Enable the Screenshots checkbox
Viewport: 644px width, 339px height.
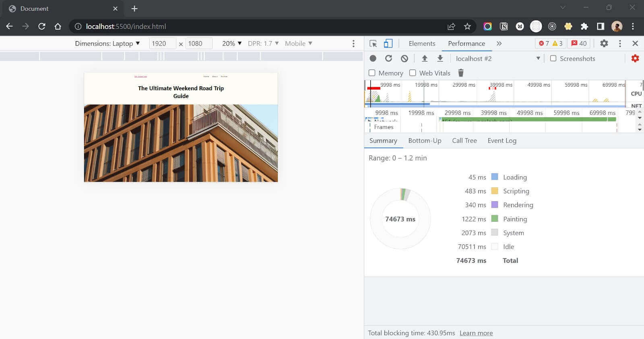click(553, 58)
